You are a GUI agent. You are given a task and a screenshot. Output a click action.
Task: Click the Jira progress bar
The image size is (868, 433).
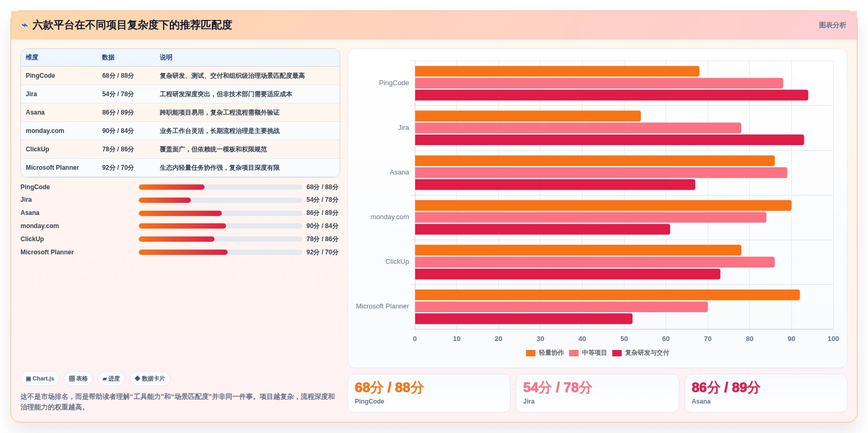(220, 200)
